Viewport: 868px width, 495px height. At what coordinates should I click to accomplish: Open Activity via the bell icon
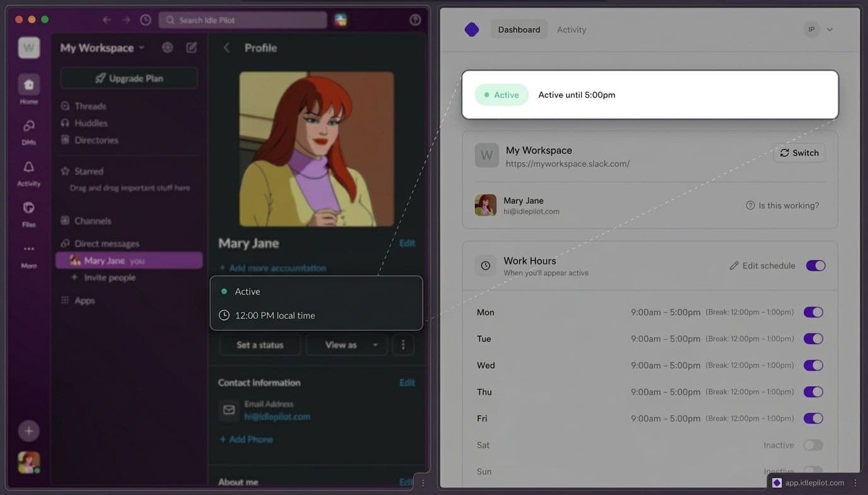point(28,166)
